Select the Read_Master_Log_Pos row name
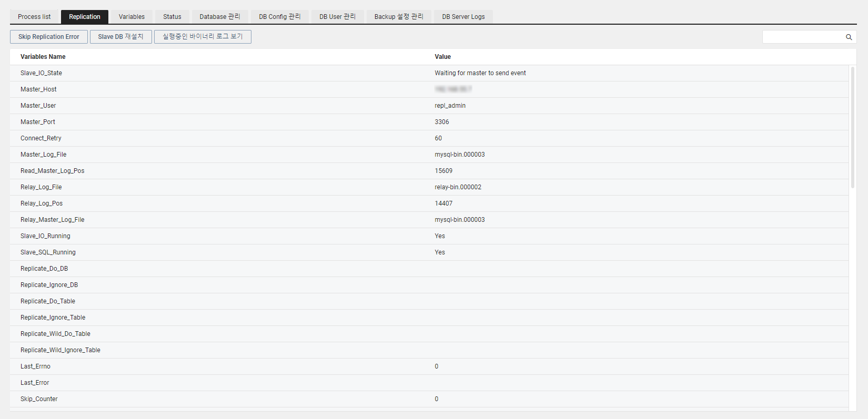 click(52, 171)
